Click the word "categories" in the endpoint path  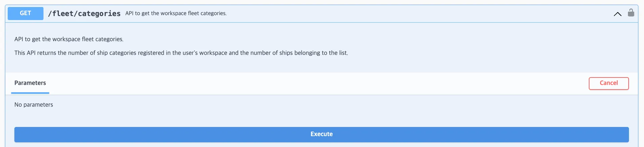click(99, 13)
